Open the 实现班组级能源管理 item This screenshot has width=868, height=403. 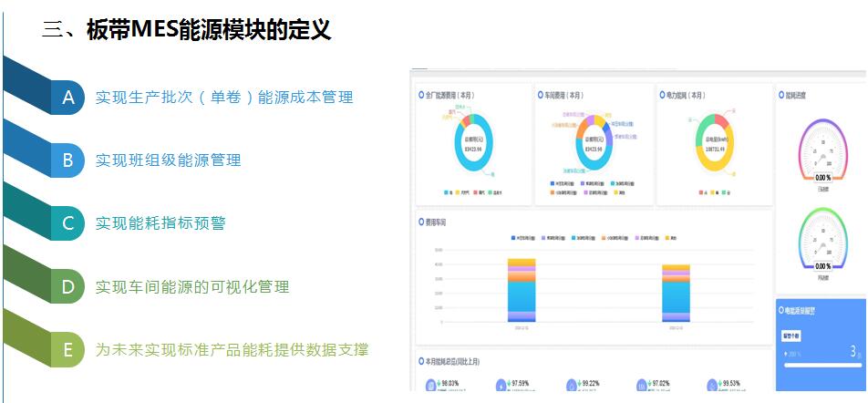pyautogui.click(x=168, y=160)
